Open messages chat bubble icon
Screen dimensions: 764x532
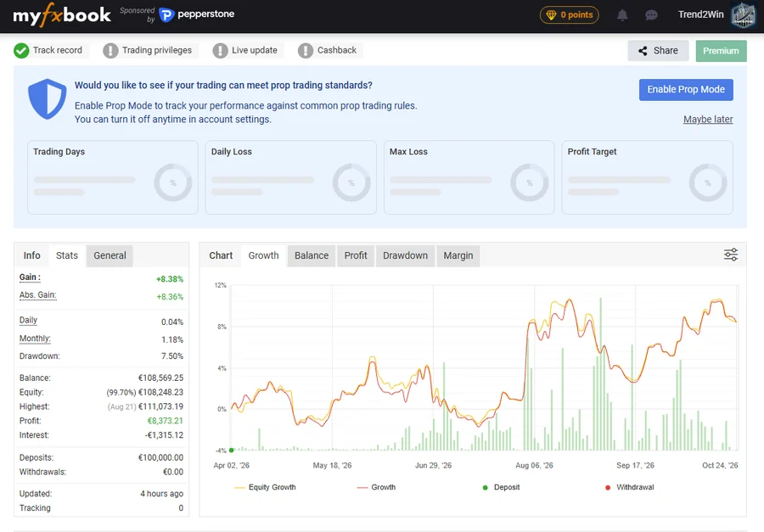tap(651, 15)
